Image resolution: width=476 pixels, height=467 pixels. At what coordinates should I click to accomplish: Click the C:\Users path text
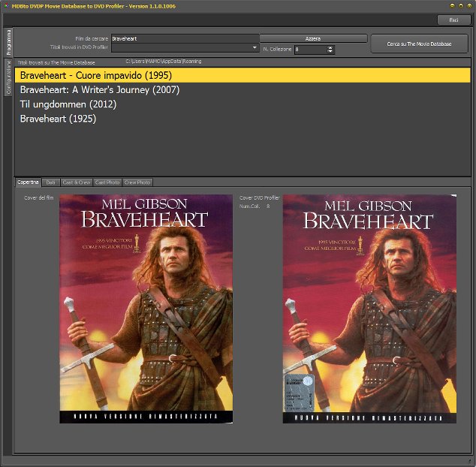(x=164, y=62)
